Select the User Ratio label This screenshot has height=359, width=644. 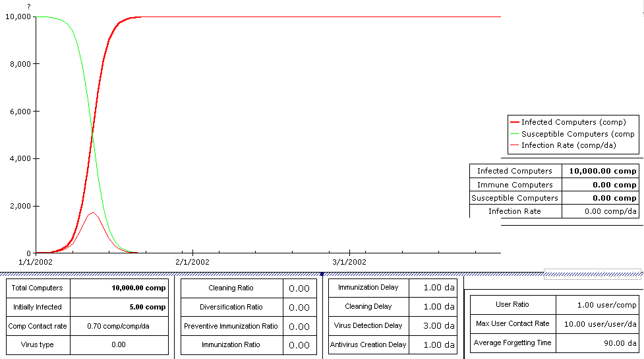pos(513,304)
